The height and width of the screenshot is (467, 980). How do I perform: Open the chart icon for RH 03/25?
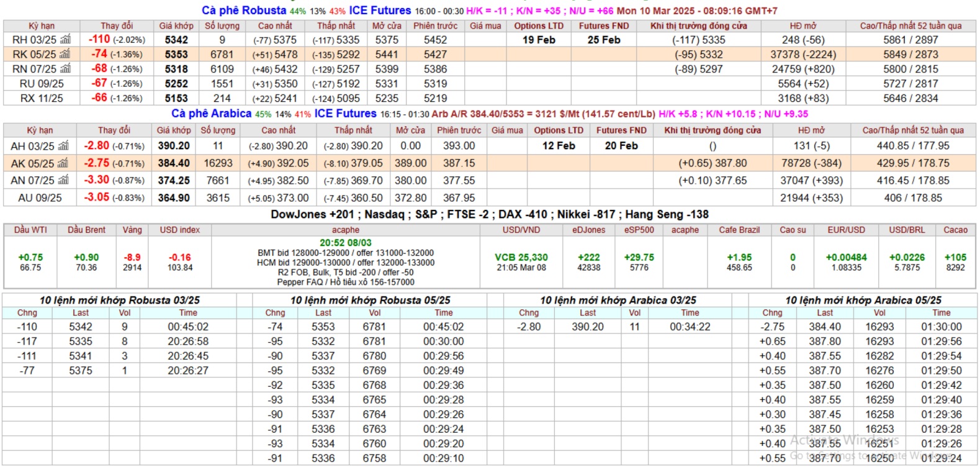[65, 40]
